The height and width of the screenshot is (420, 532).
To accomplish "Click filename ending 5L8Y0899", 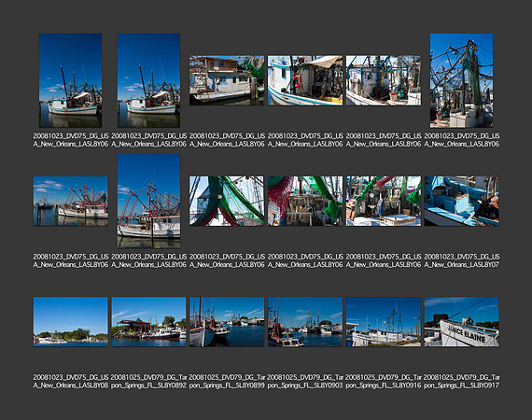I will coord(227,382).
